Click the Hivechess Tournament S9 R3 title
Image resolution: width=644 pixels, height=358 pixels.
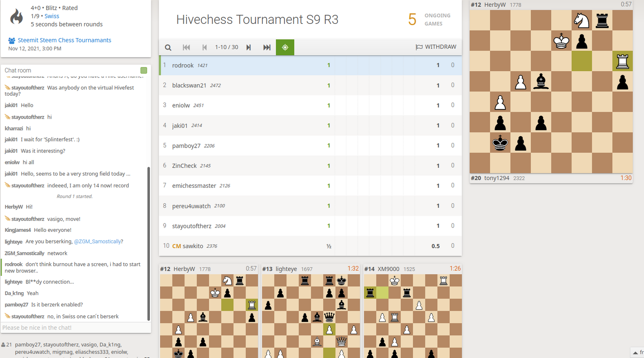257,20
